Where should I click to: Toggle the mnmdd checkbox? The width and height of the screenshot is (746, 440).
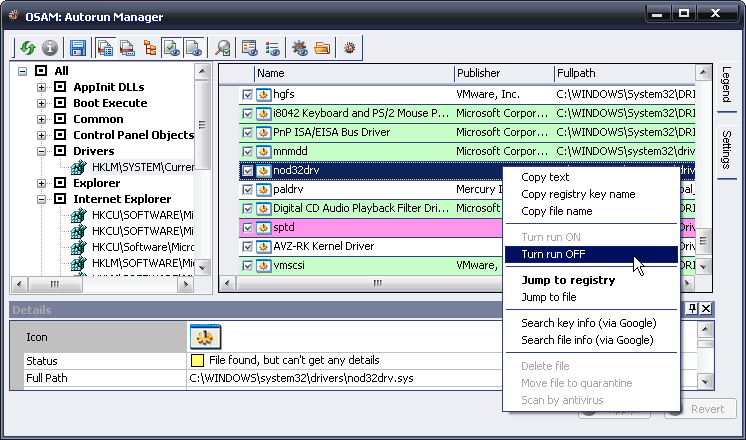click(x=247, y=151)
